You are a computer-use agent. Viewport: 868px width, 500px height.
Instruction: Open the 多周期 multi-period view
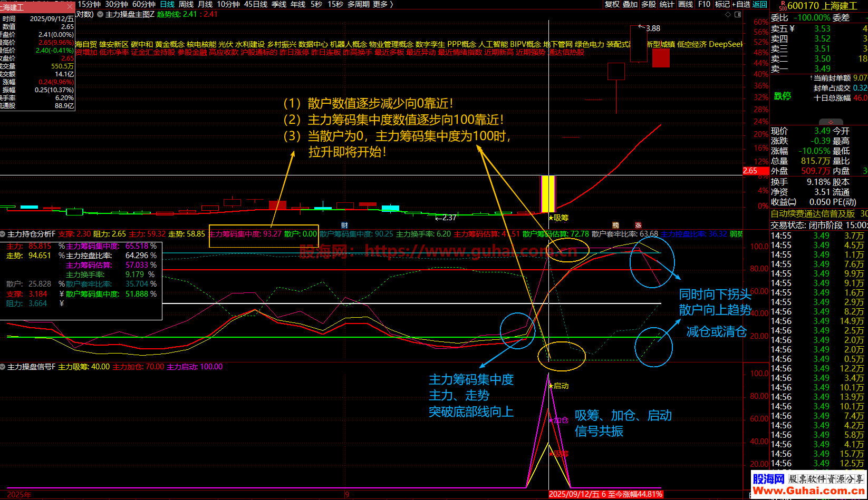359,4
